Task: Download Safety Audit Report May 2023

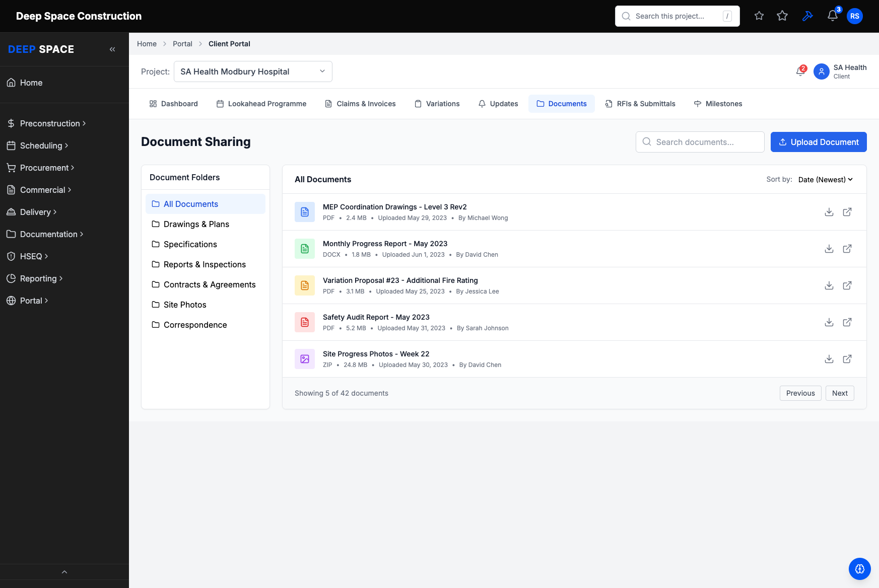Action: [x=829, y=322]
